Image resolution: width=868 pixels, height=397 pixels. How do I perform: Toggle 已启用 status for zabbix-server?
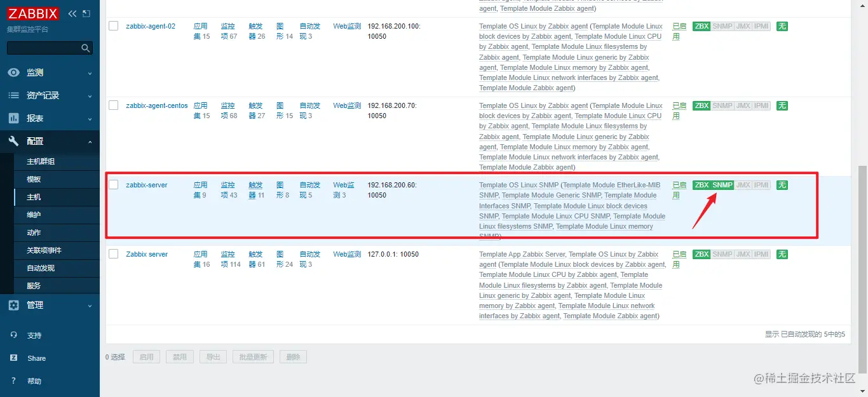(679, 190)
